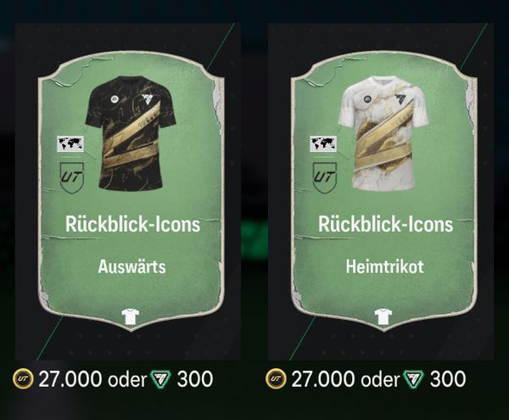Click the world map flag on Heimtrikot card
This screenshot has width=509, height=420.
click(323, 143)
